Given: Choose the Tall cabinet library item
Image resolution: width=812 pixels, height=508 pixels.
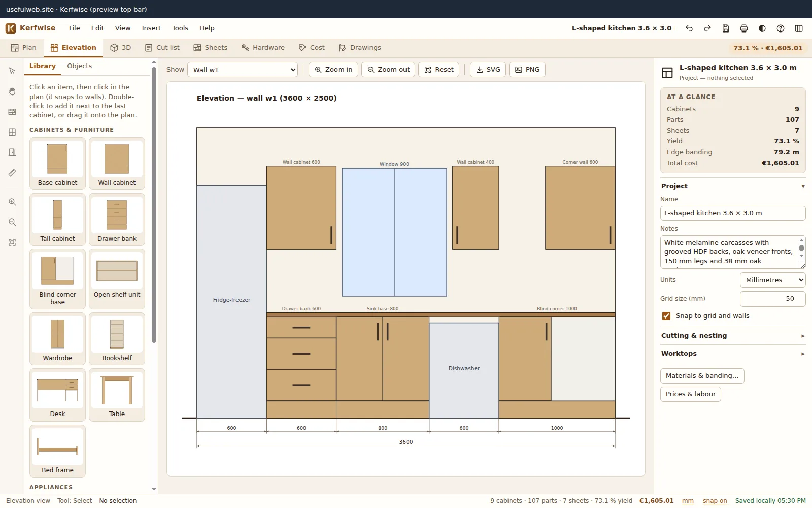Looking at the screenshot, I should pyautogui.click(x=57, y=219).
